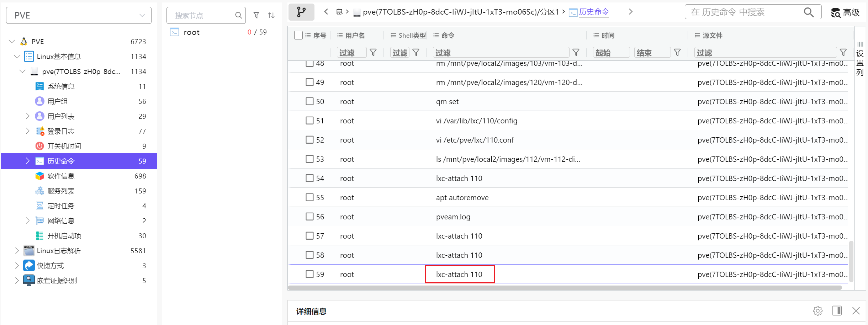Click the source file column filter funnel
The width and height of the screenshot is (868, 325).
coord(843,53)
